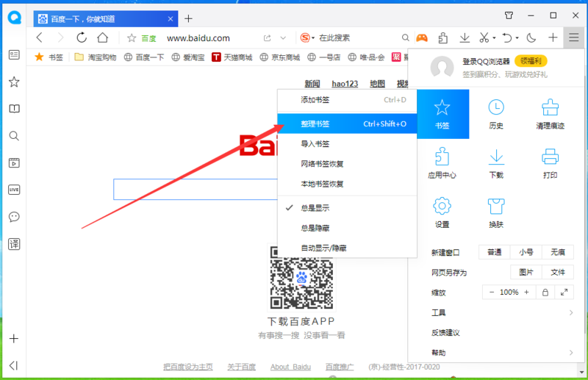588x380 pixels.
Task: Click the screenshot scissors toolbar icon
Action: click(x=484, y=37)
